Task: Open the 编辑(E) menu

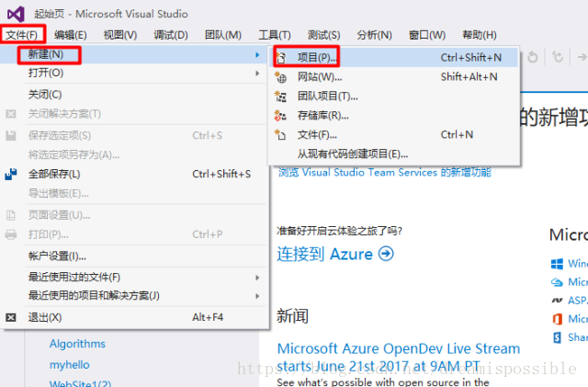Action: tap(70, 35)
